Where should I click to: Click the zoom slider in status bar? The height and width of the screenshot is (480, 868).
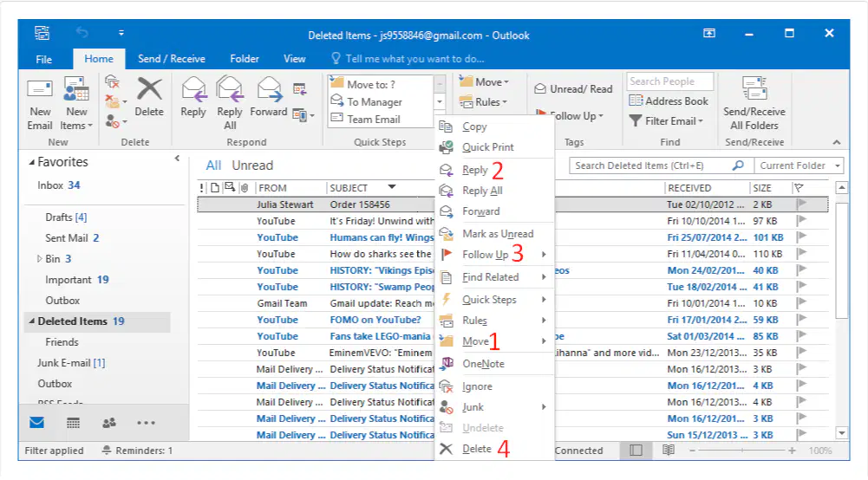(741, 451)
